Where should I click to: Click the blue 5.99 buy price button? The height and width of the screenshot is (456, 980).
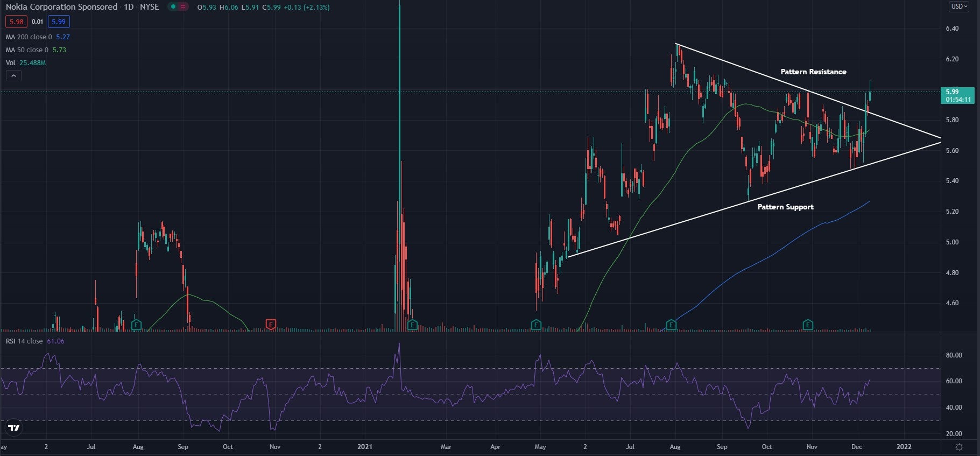click(58, 22)
